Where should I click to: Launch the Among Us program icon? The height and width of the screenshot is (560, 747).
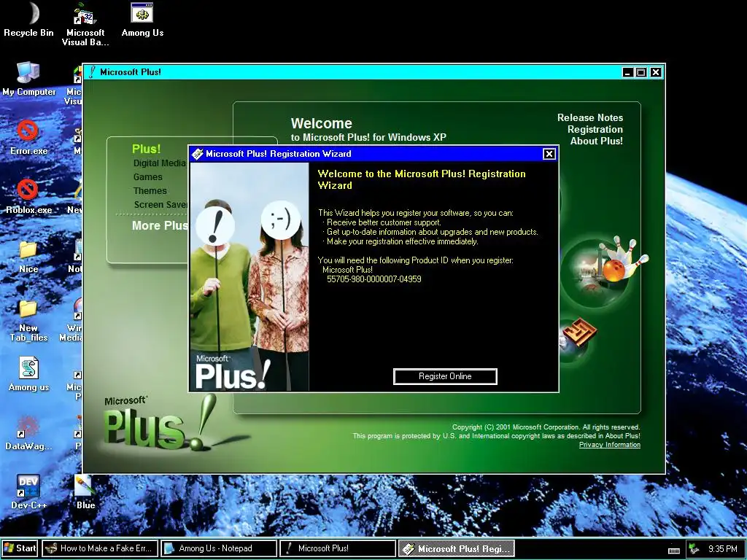click(142, 19)
